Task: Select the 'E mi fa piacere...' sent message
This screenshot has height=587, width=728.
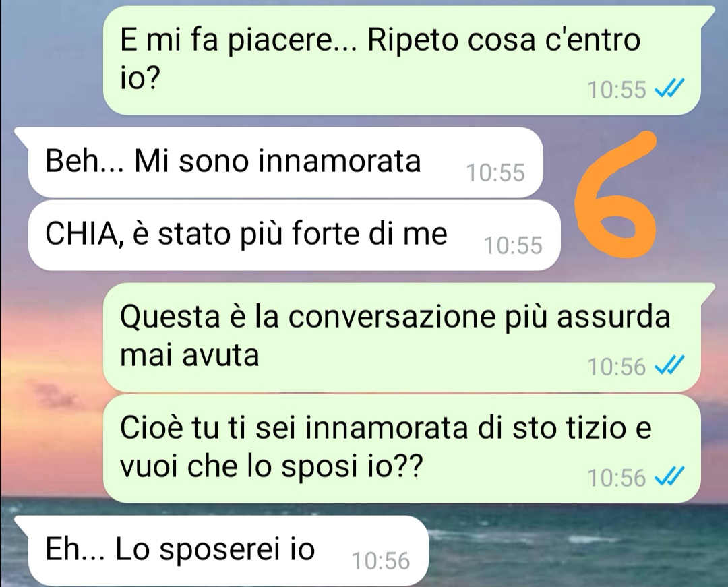Action: [x=402, y=61]
